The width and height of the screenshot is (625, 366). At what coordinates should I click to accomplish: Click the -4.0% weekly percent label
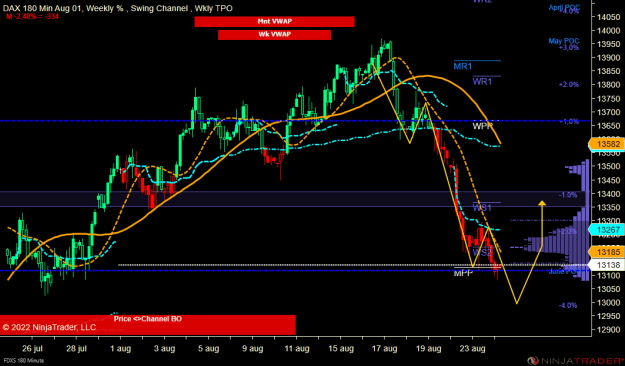tap(568, 305)
